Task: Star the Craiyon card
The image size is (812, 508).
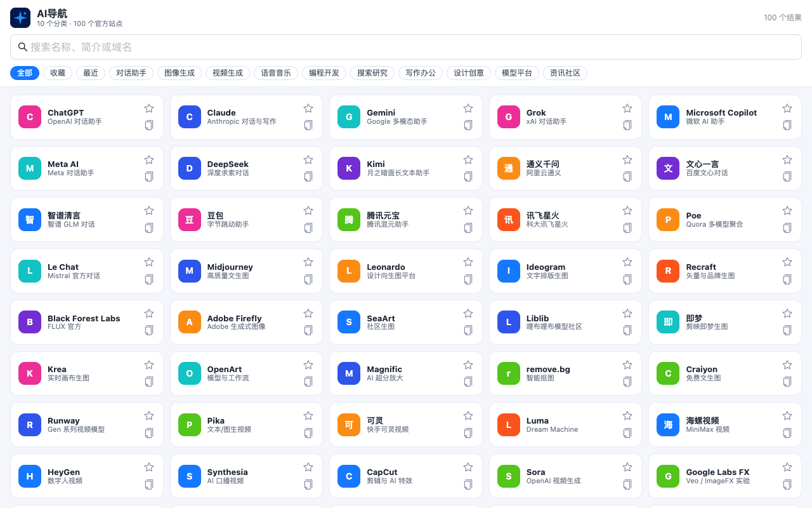Action: click(787, 365)
